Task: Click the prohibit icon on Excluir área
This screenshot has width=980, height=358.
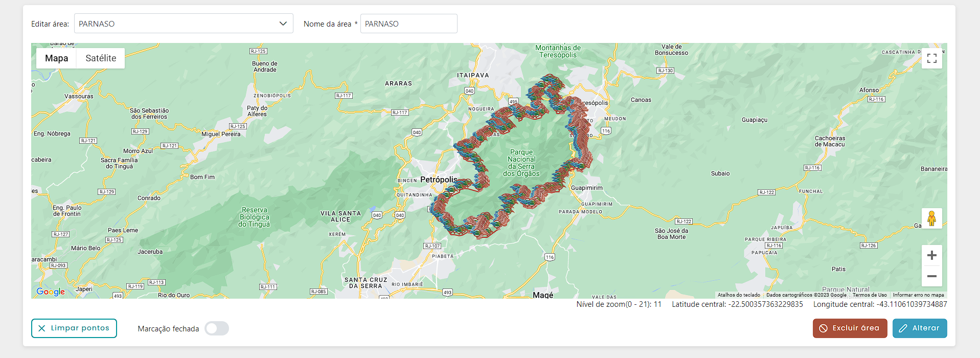Action: (x=823, y=328)
